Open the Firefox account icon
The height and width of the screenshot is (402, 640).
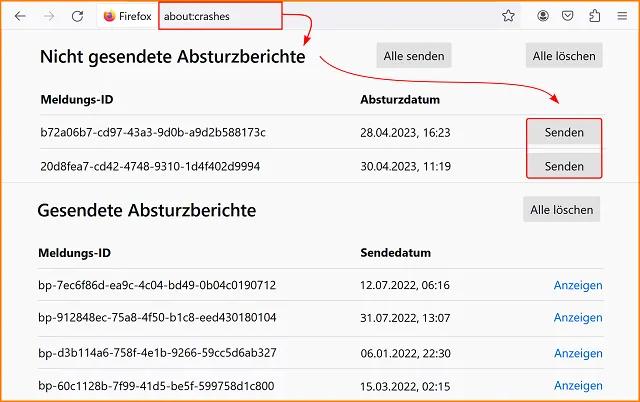pos(542,16)
